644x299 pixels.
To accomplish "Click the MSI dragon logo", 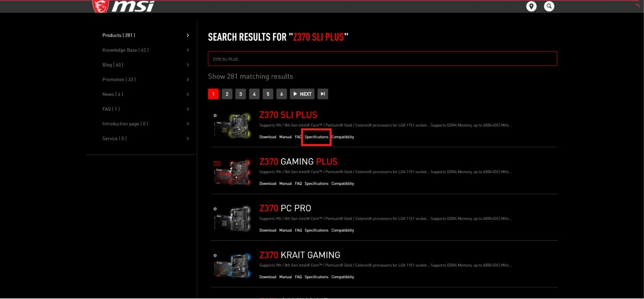I will pyautogui.click(x=101, y=6).
